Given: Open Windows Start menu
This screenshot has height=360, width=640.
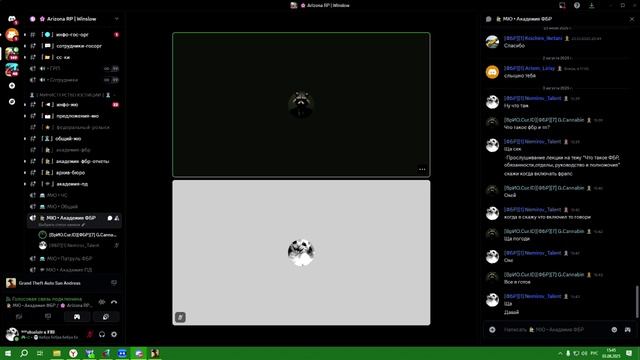Looking at the screenshot, I should [8, 353].
